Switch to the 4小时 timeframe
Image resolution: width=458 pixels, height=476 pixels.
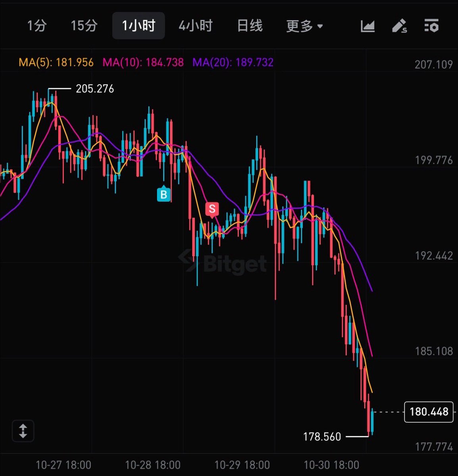[x=196, y=26]
